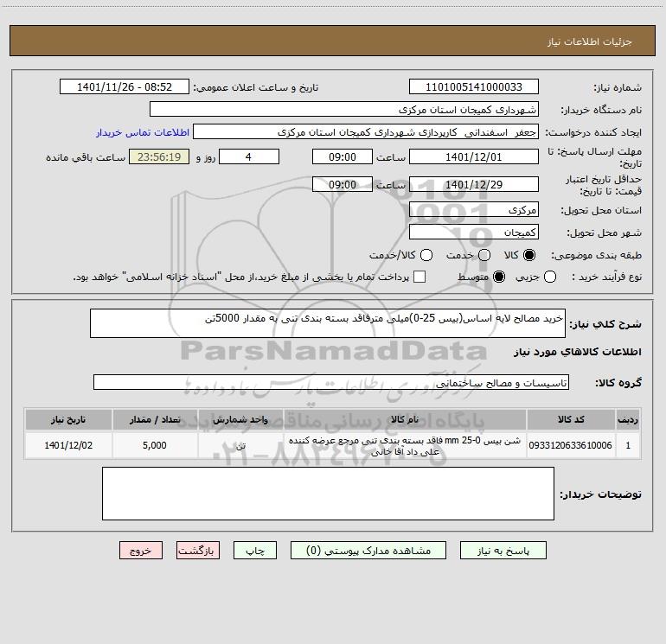Select the کالا/خدمت radio option
The height and width of the screenshot is (644, 666).
pyautogui.click(x=426, y=255)
